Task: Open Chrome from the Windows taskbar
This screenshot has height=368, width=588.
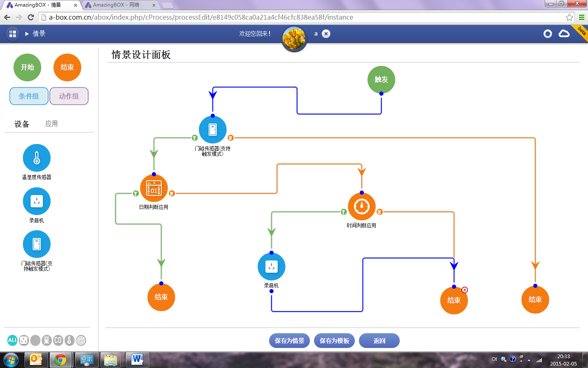Action: [60, 360]
